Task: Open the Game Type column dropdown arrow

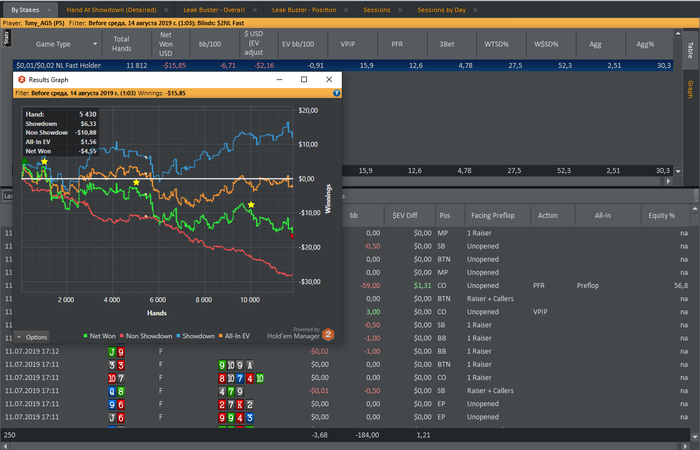Action: 95,44
